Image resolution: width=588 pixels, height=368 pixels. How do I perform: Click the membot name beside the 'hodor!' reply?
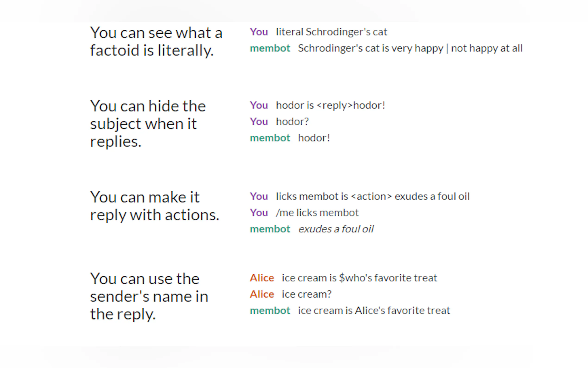pos(270,138)
